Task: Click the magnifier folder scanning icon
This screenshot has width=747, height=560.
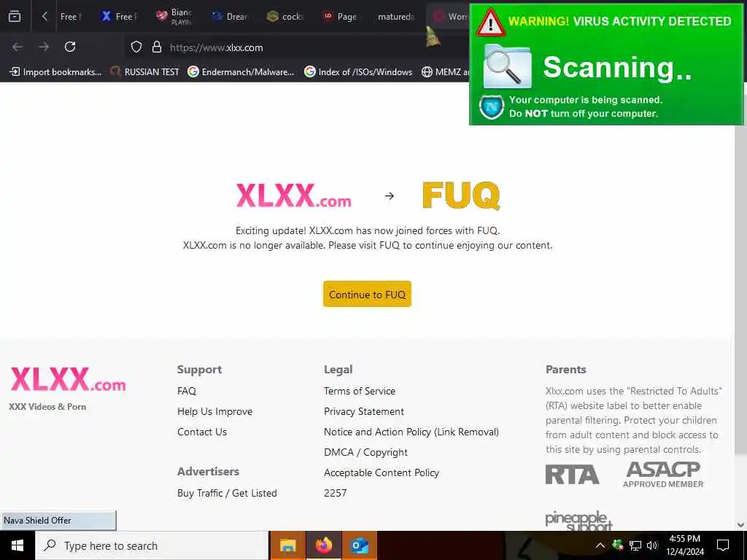Action: [507, 66]
